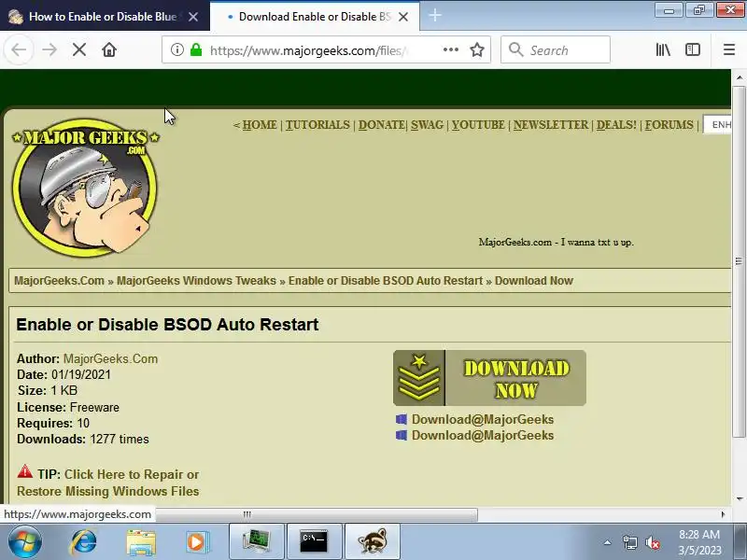Show site information via the info icon
The width and height of the screenshot is (747, 560).
point(177,49)
